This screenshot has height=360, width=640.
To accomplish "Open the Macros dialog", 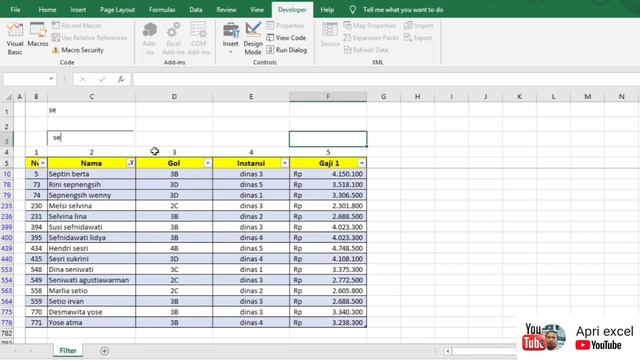I will click(x=38, y=35).
